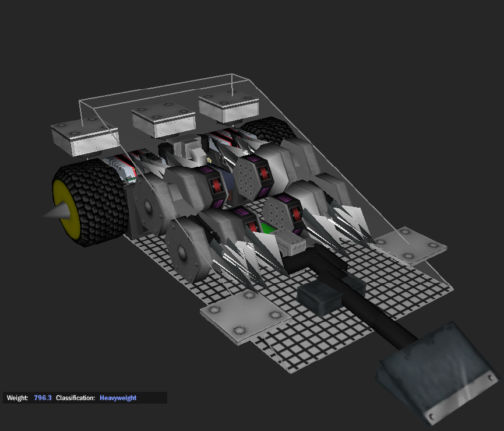This screenshot has width=504, height=431.
Task: Click the Classification label
Action: pos(76,398)
